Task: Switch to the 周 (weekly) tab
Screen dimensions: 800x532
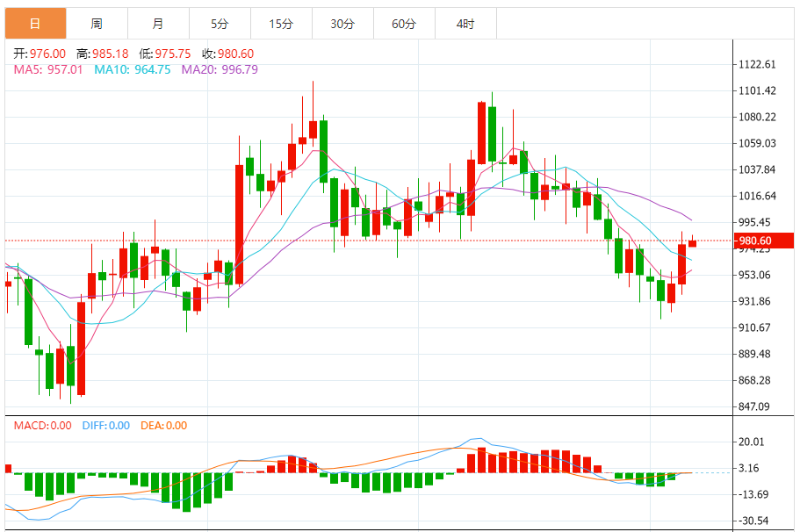Action: tap(97, 24)
